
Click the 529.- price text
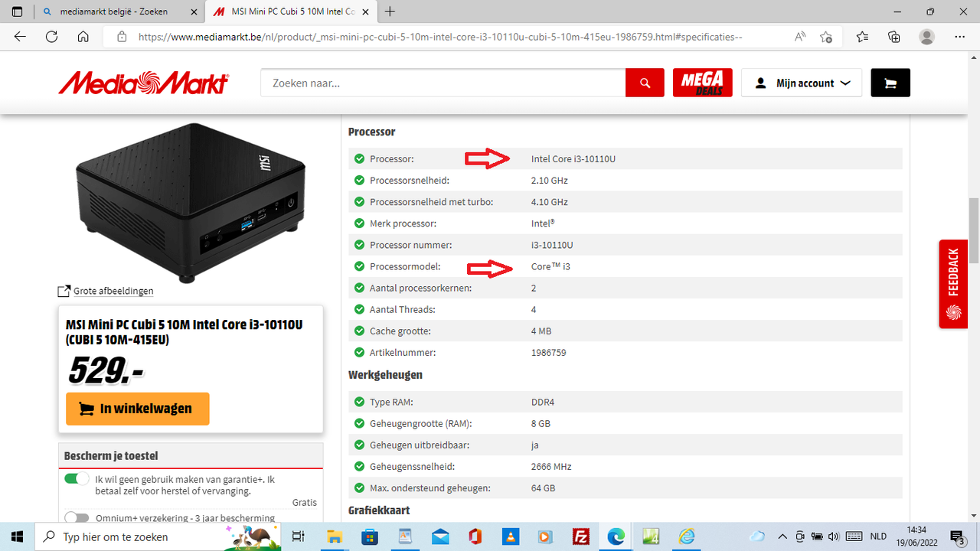click(x=106, y=370)
